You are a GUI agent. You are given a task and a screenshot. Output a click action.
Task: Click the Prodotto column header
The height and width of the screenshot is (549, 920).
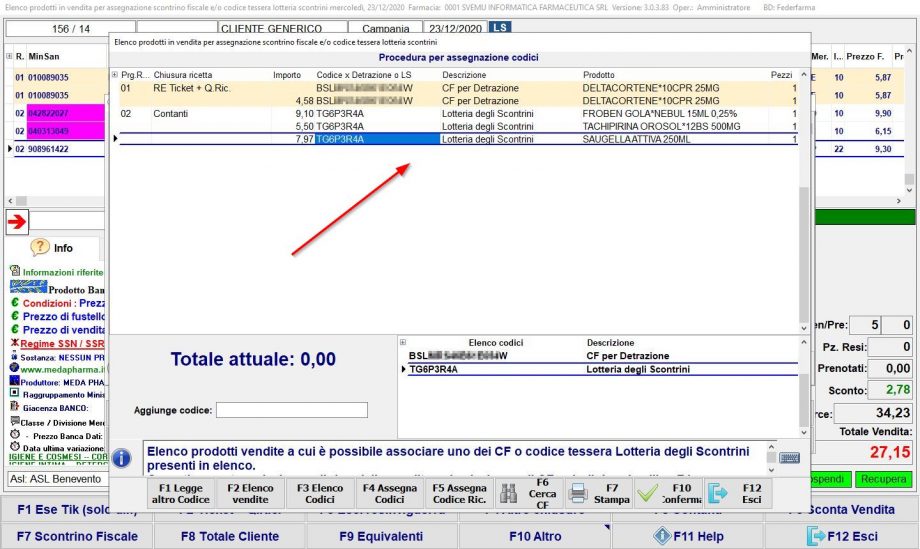coord(600,75)
